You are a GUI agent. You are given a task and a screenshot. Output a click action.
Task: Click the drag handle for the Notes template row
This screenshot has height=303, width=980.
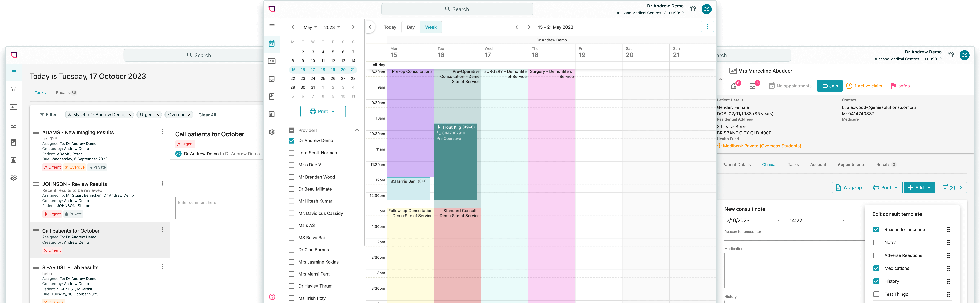[x=948, y=242]
